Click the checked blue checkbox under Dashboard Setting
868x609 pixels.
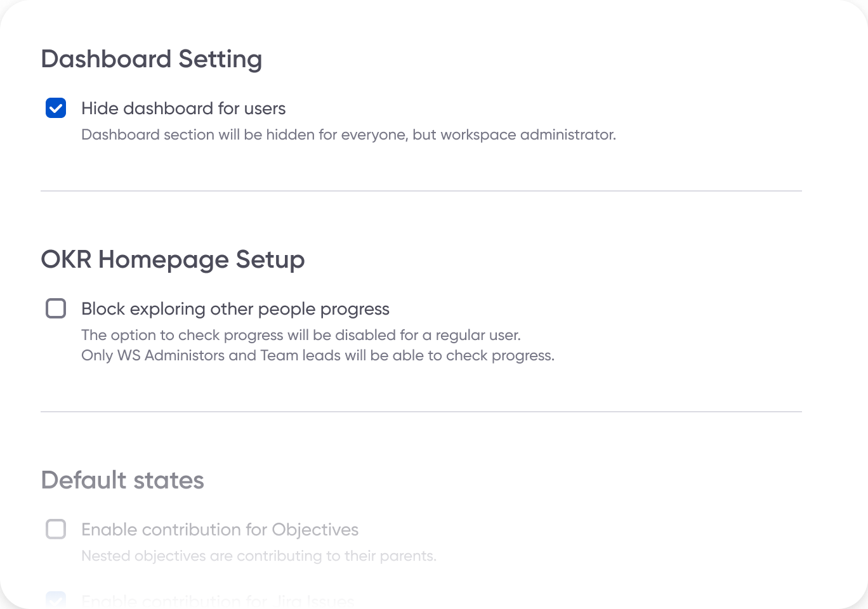56,108
